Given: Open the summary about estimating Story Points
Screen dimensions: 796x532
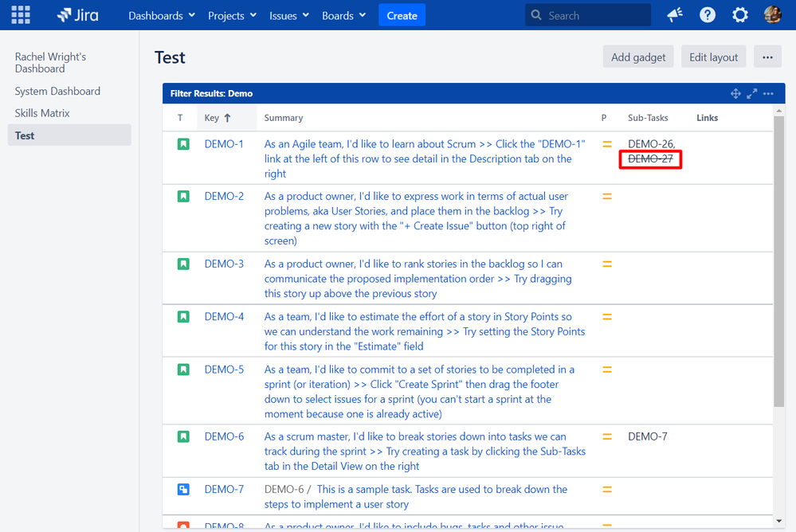Looking at the screenshot, I should 425,331.
